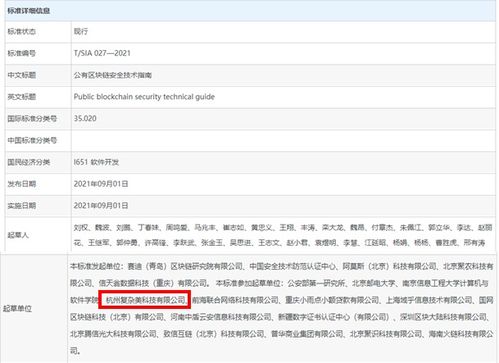Click '新疆数字证书认证中心（有限公司）' text
Image resolution: width=499 pixels, height=363 pixels.
[334, 317]
